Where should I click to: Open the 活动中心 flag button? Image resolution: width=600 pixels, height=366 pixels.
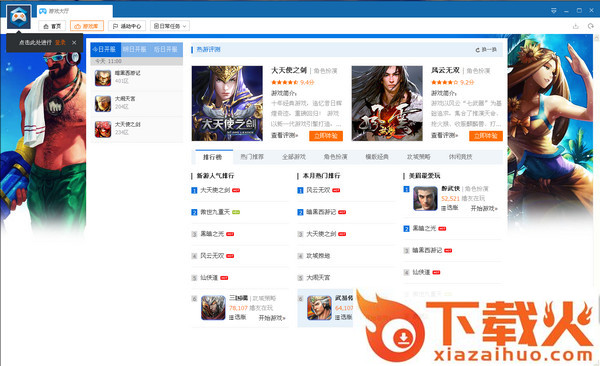click(x=127, y=26)
